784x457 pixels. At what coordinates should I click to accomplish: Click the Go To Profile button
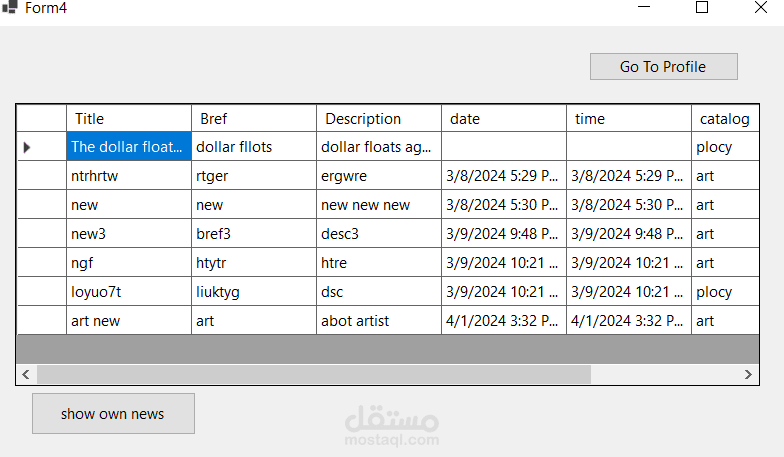(663, 67)
